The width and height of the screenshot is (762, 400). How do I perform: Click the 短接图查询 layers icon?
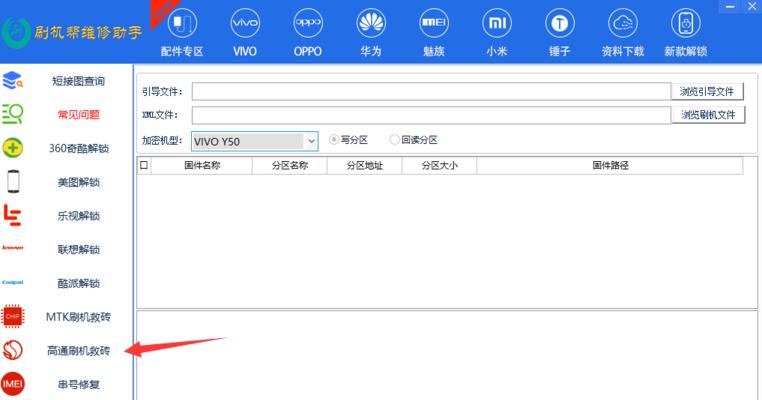coord(13,81)
